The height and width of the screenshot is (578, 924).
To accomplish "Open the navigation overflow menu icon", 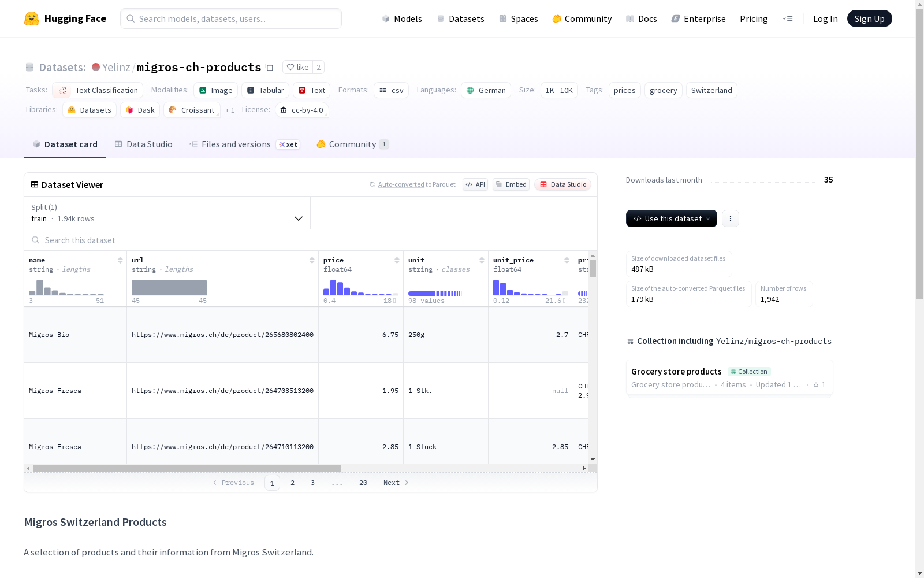I will [x=787, y=18].
